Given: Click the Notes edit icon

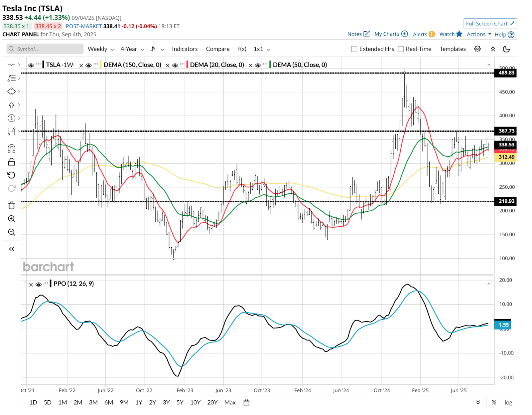Looking at the screenshot, I should pyautogui.click(x=366, y=34).
